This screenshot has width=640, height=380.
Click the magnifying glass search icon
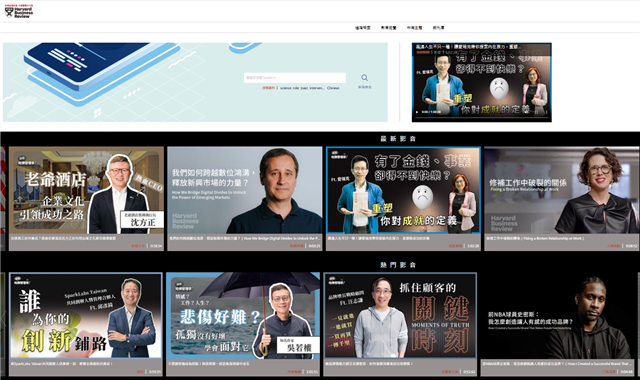[364, 78]
